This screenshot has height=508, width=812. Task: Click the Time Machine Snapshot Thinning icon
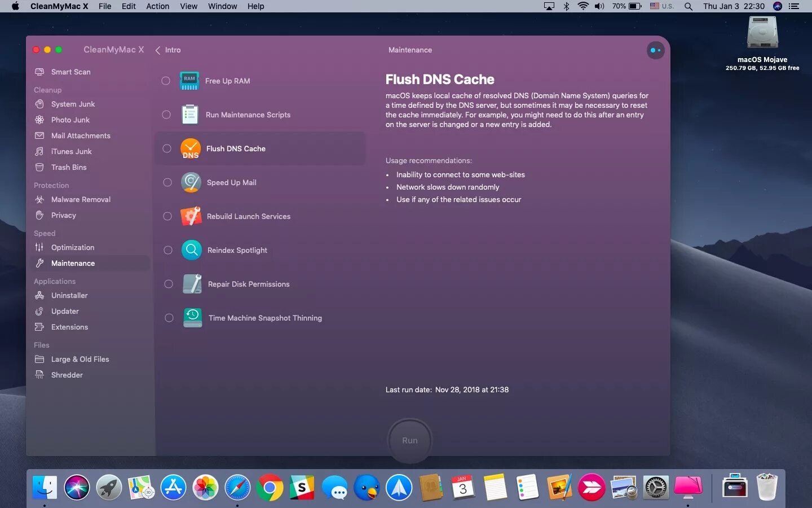coord(193,318)
